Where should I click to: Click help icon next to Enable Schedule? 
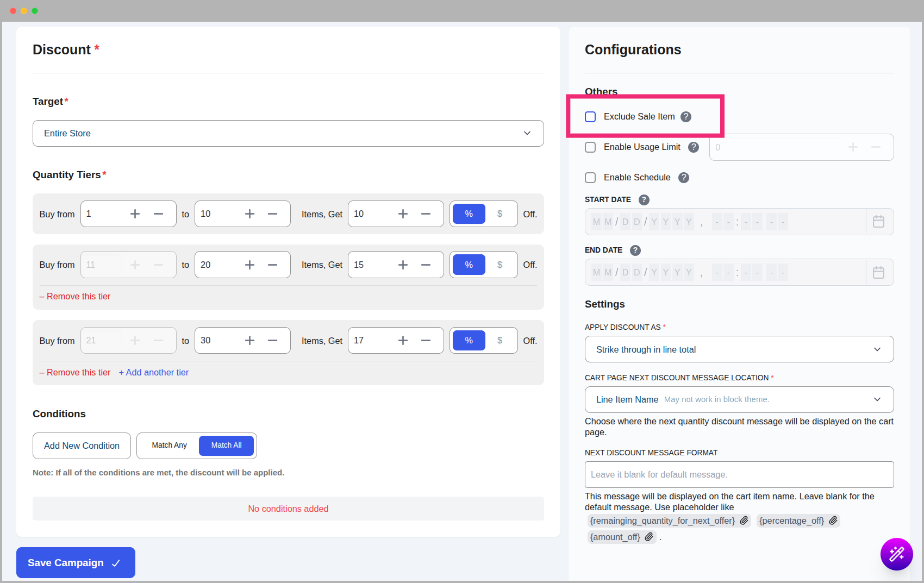coord(684,178)
